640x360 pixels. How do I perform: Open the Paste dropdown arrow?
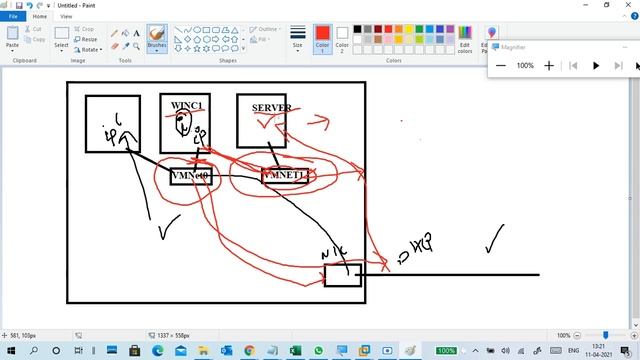pyautogui.click(x=12, y=50)
